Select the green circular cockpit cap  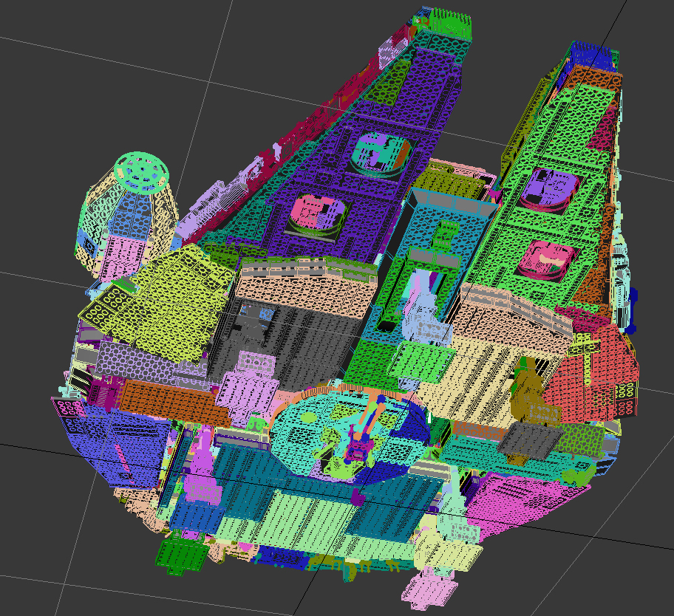[142, 173]
